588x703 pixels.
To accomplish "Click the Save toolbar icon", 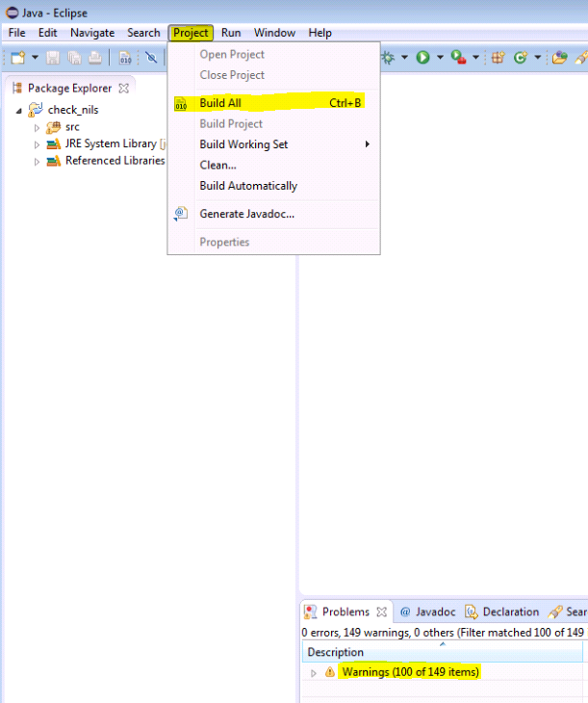I will (x=53, y=58).
